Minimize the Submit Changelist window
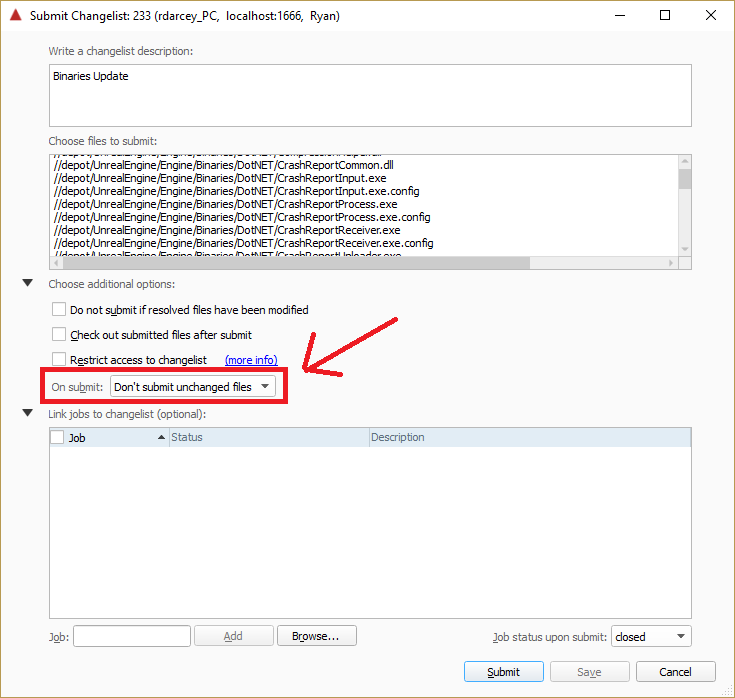The image size is (735, 698). (x=620, y=15)
